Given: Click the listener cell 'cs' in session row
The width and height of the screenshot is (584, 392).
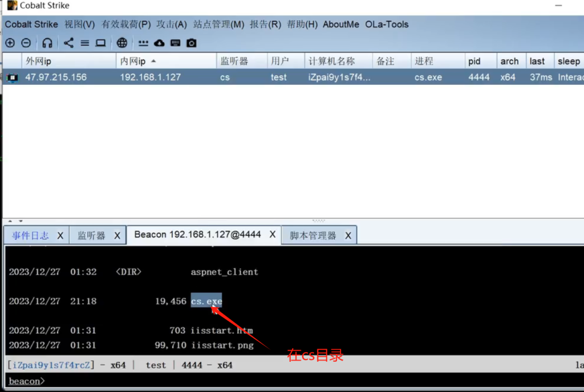Looking at the screenshot, I should click(225, 77).
